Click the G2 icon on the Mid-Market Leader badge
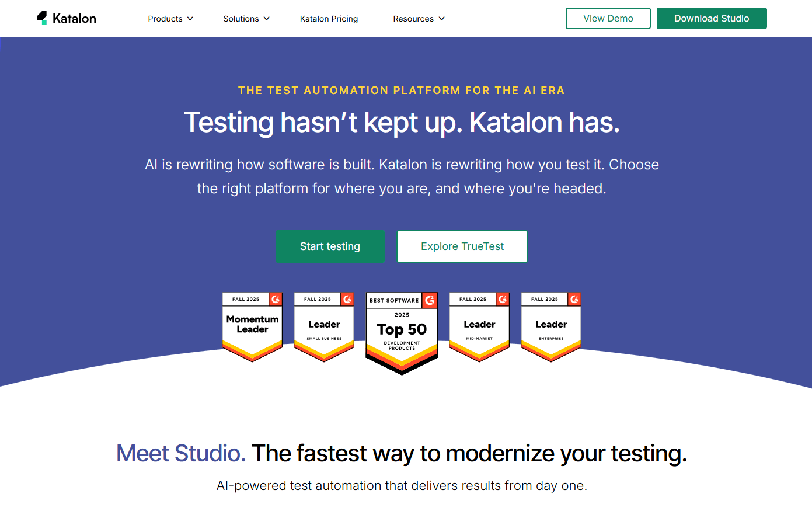 503,299
